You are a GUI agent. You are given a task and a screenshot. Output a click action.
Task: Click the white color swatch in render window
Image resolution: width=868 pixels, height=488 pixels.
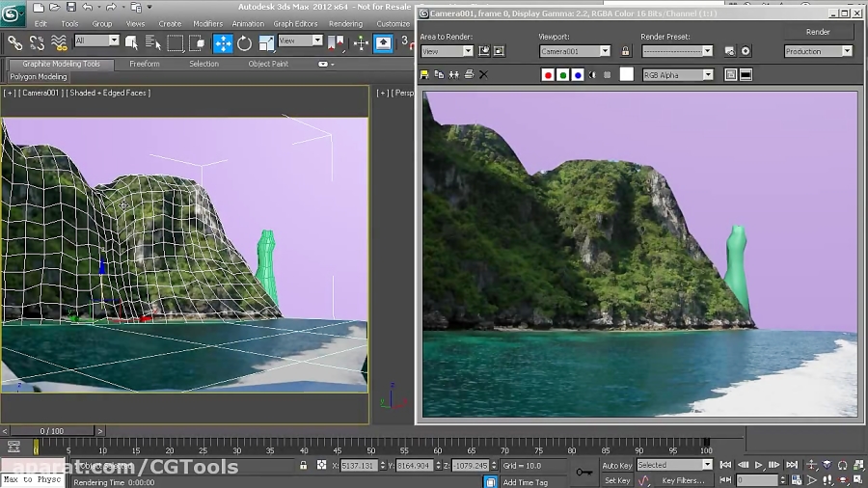coord(626,74)
